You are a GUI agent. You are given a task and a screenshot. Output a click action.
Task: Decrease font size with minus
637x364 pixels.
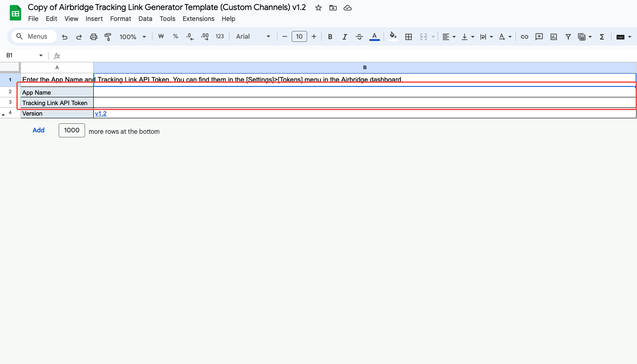pos(285,36)
